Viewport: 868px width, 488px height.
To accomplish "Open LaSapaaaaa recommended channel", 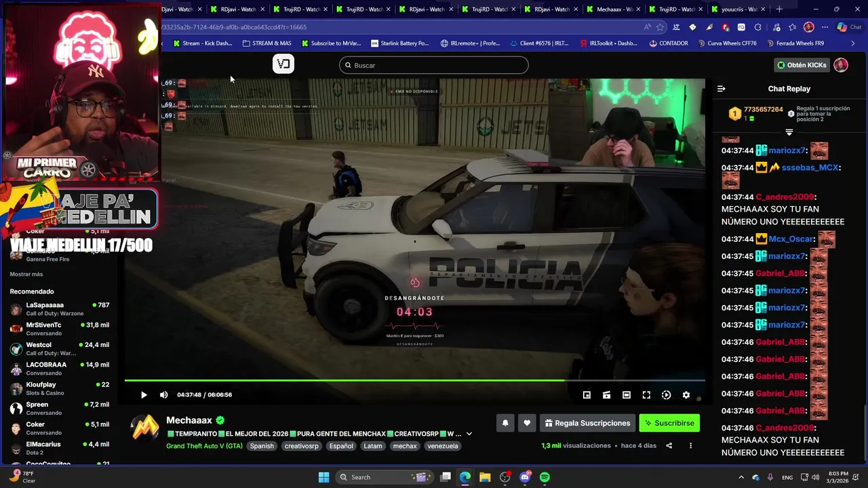I will tap(60, 309).
